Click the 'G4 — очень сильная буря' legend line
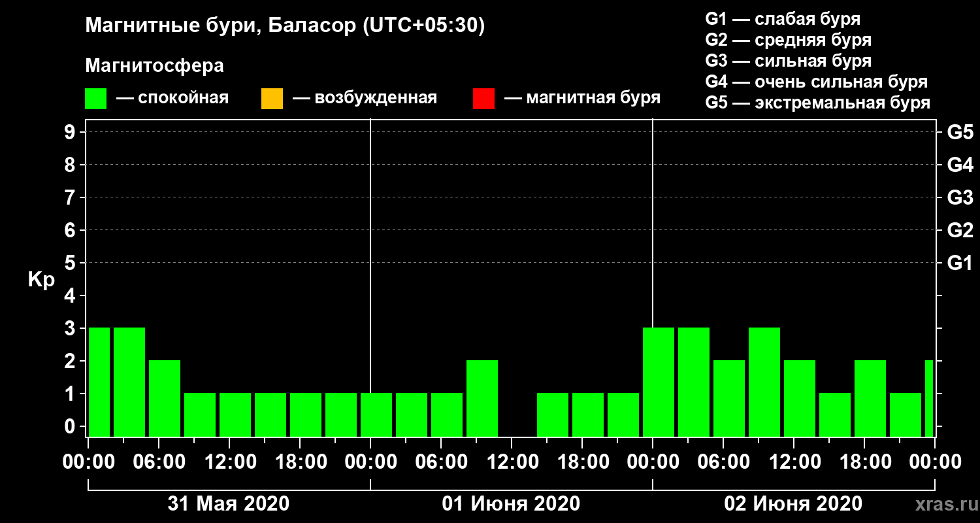Screen dimensions: 980x523 pyautogui.click(x=816, y=81)
